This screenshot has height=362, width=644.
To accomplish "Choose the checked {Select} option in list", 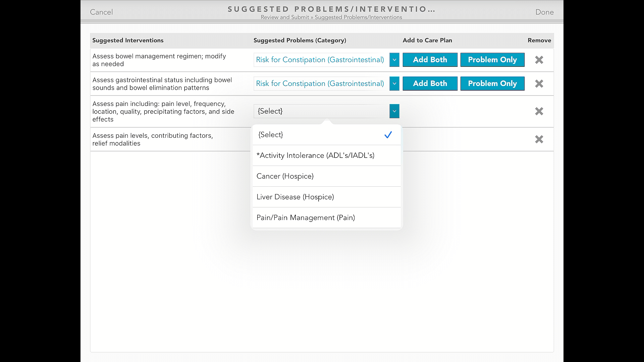I will [326, 135].
